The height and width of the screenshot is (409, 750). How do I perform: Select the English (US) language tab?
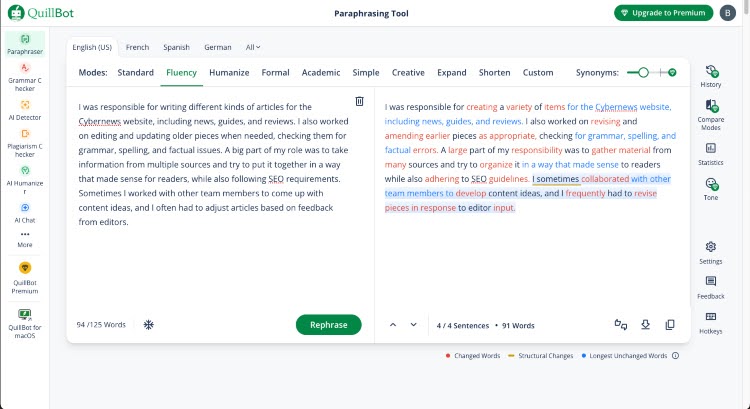pos(92,47)
